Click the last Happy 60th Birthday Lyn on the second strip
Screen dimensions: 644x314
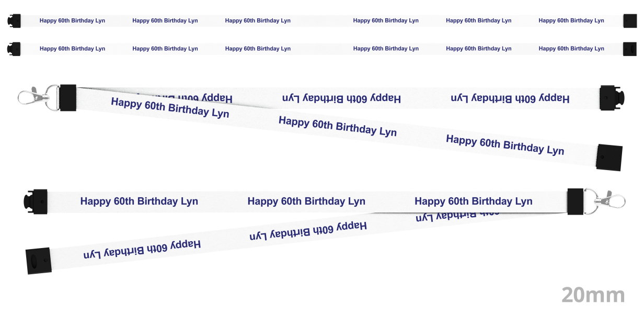[x=571, y=49]
